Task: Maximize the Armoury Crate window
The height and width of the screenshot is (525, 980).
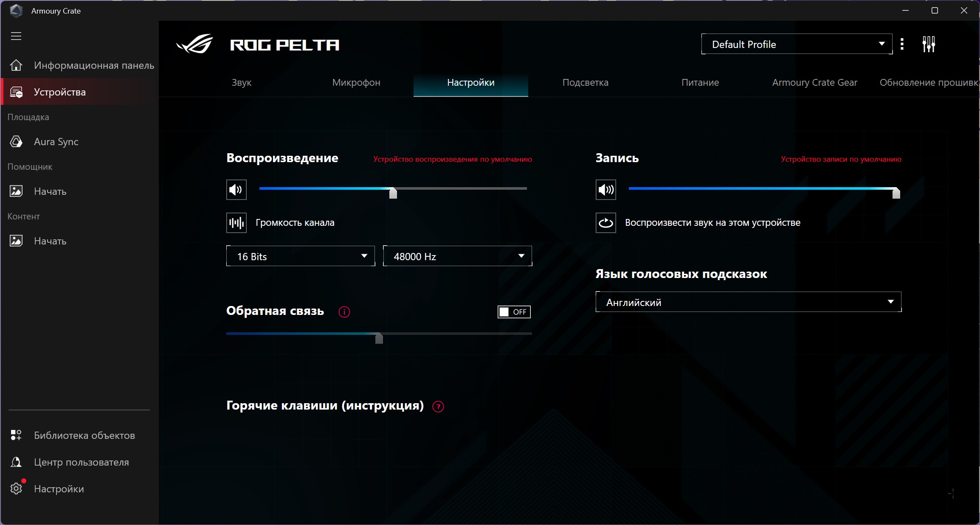Action: tap(935, 11)
